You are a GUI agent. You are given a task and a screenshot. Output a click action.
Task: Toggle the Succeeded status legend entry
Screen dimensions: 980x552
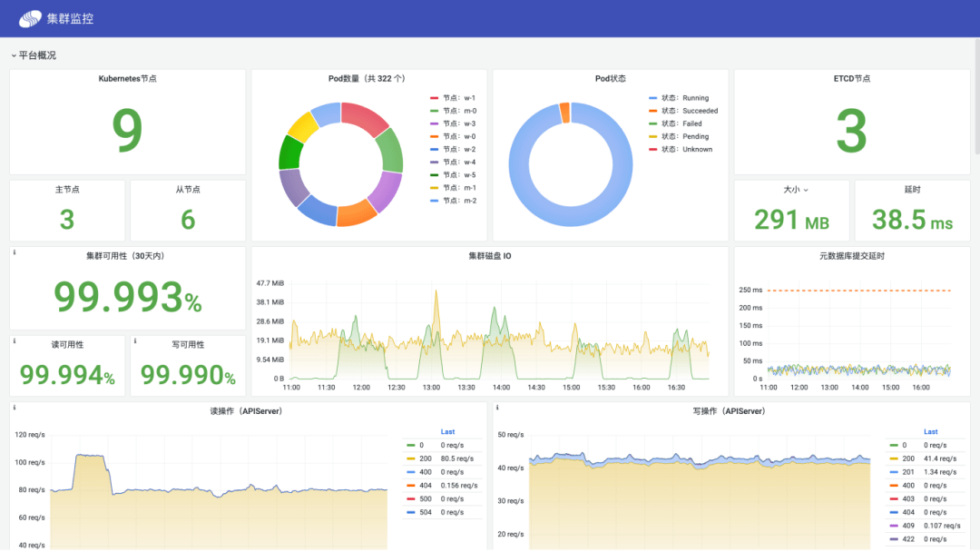coord(683,111)
